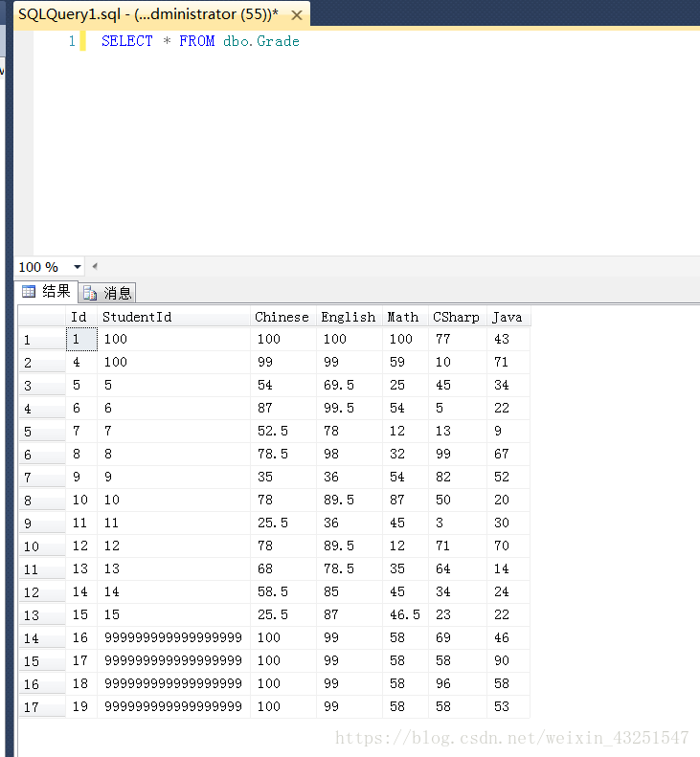This screenshot has width=700, height=757.
Task: Click the FROM keyword in the query
Action: (x=196, y=41)
